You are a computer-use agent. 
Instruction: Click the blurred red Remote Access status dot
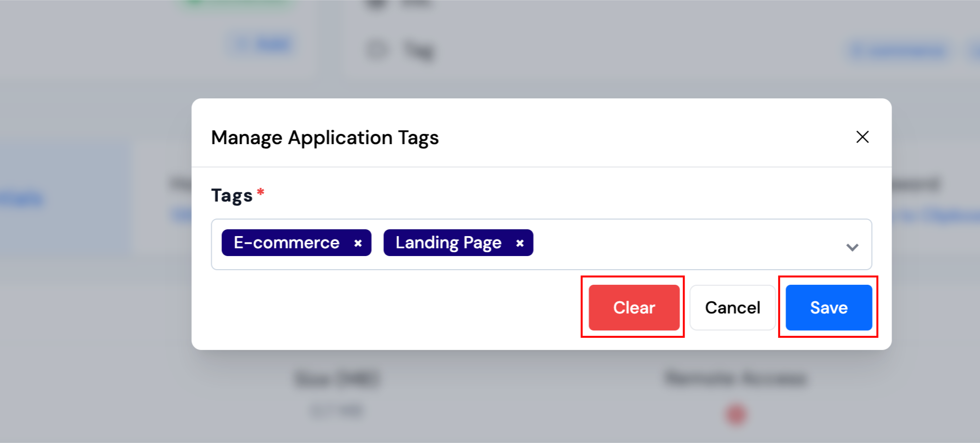click(736, 415)
